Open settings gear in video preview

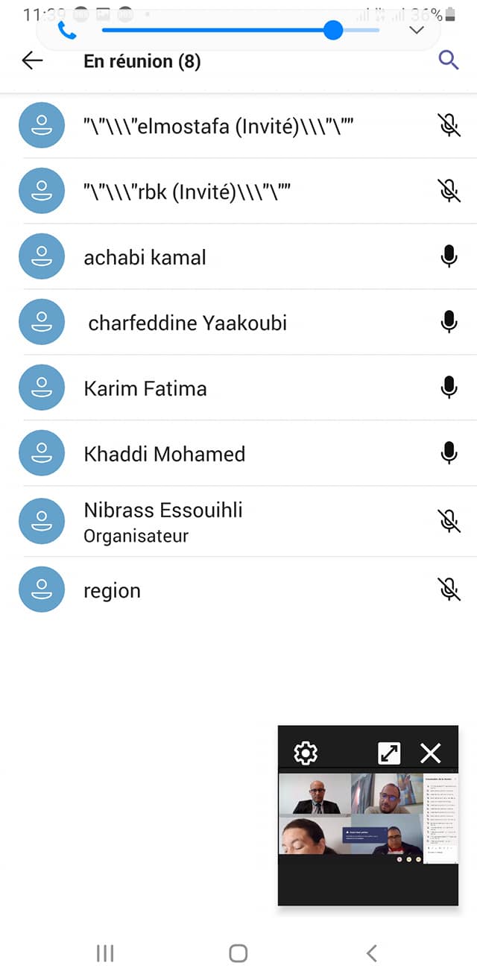coord(306,753)
